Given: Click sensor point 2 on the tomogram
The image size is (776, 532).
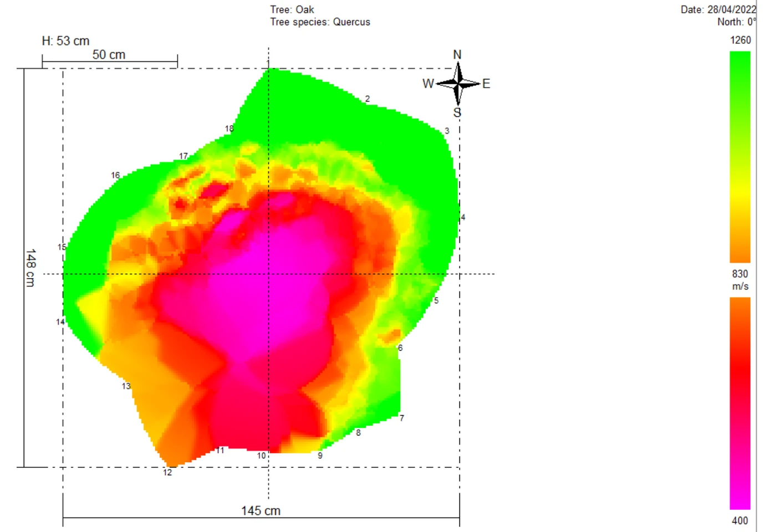Looking at the screenshot, I should [x=367, y=99].
